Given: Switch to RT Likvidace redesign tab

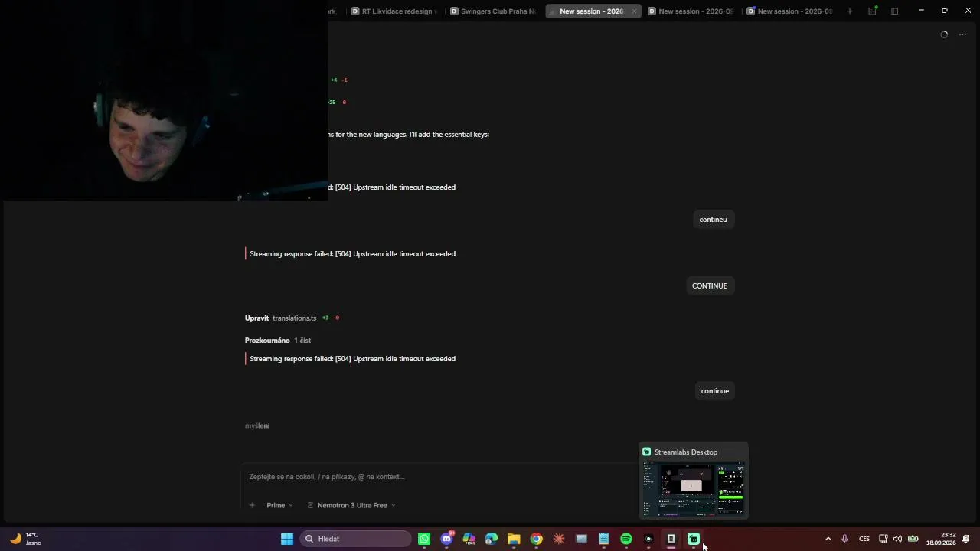Looking at the screenshot, I should [395, 11].
